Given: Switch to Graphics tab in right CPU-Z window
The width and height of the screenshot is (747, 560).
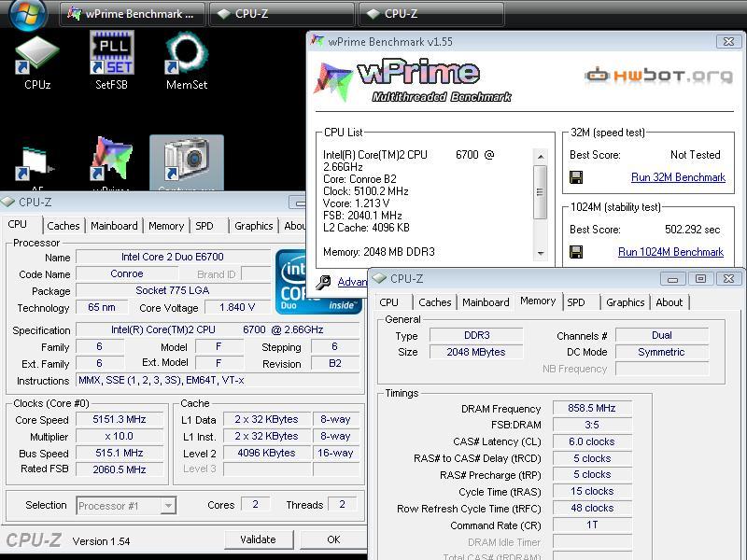Looking at the screenshot, I should coord(625,302).
